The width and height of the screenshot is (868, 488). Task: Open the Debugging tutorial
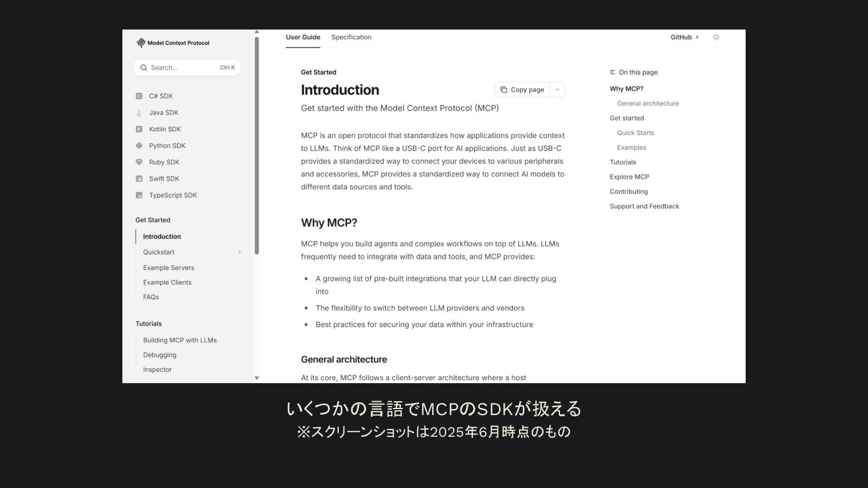[x=160, y=355]
